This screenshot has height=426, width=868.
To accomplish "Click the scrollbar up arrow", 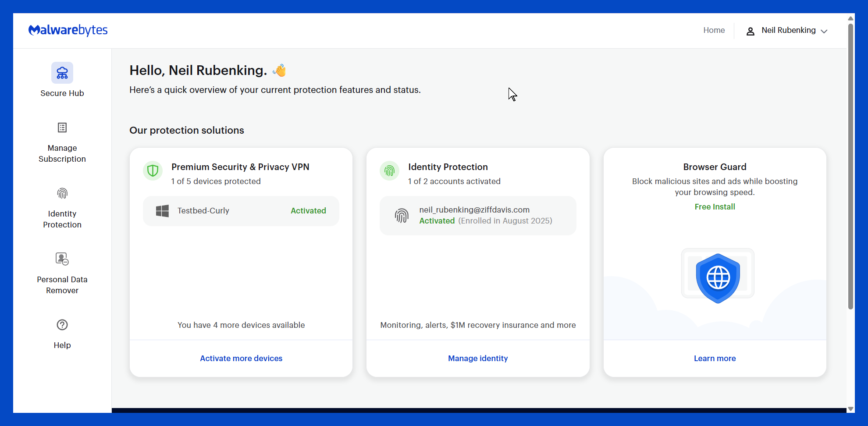I will click(x=850, y=18).
